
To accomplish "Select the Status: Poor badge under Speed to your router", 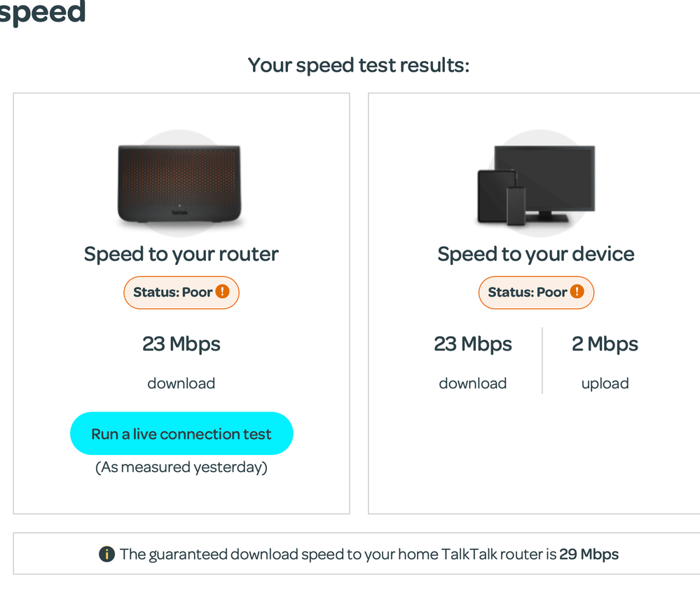I will click(x=181, y=292).
